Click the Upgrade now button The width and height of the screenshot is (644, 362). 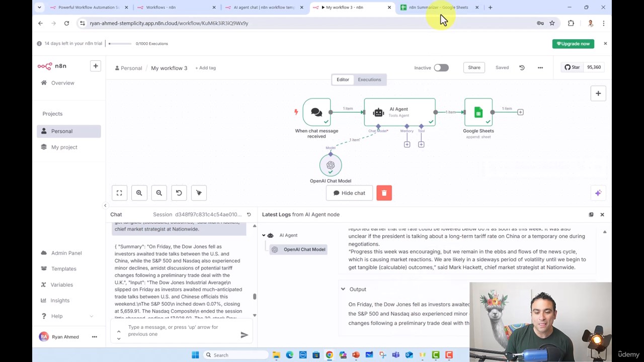coord(573,44)
